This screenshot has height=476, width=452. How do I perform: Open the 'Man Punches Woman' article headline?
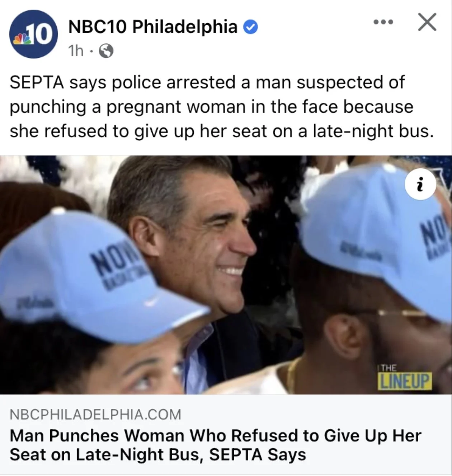[215, 445]
